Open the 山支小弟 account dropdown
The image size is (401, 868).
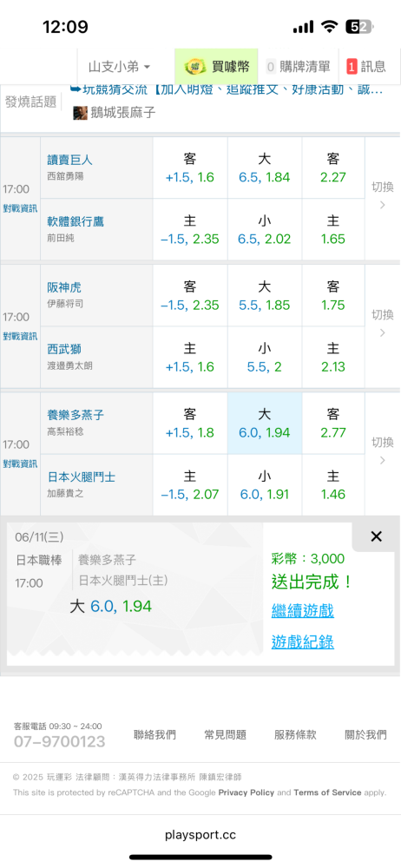(x=120, y=67)
